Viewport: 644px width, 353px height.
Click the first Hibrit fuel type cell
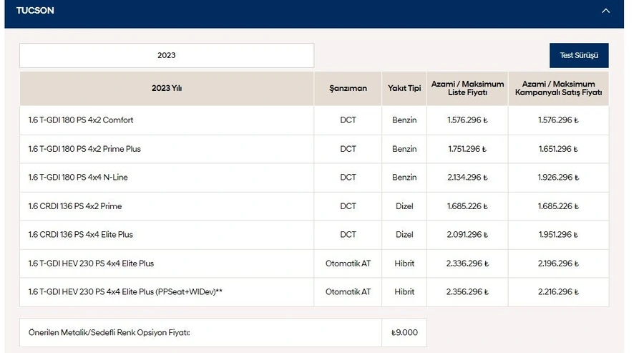click(404, 263)
